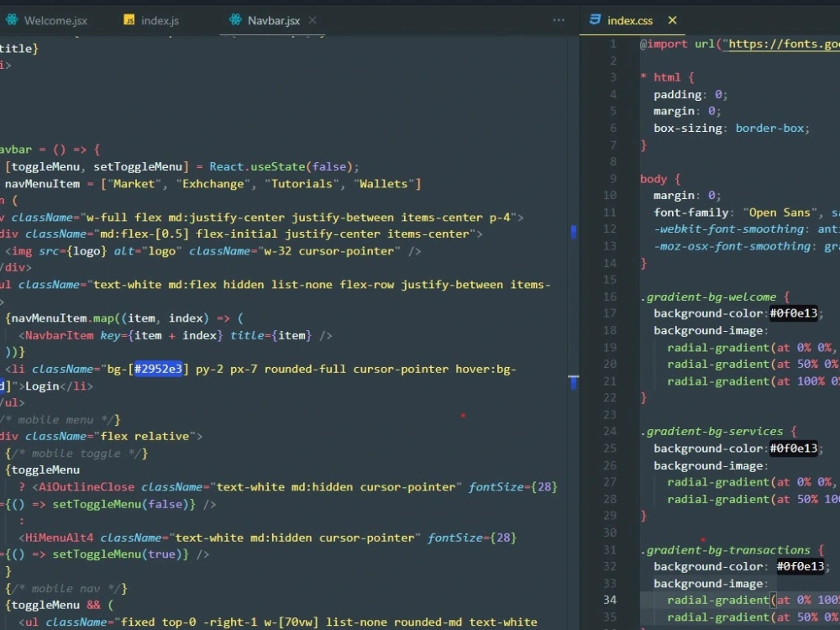Click "AiOutlineClose" component name
840x630 pixels.
pyautogui.click(x=87, y=487)
